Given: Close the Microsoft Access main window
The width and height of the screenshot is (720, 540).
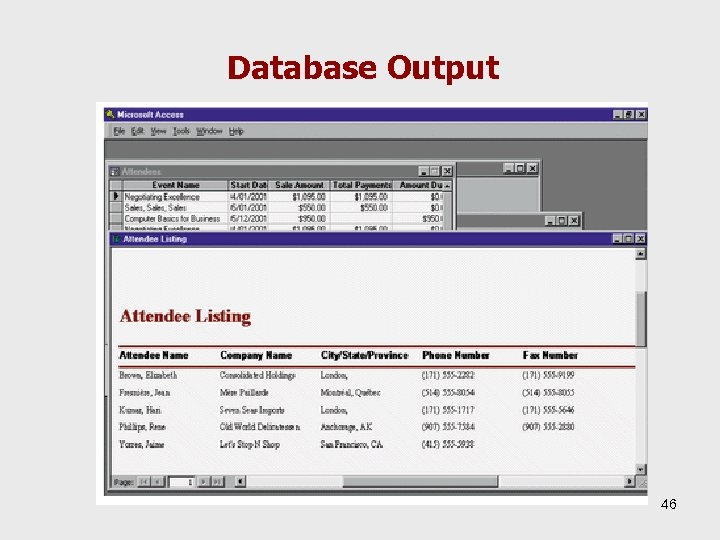Looking at the screenshot, I should pos(641,115).
